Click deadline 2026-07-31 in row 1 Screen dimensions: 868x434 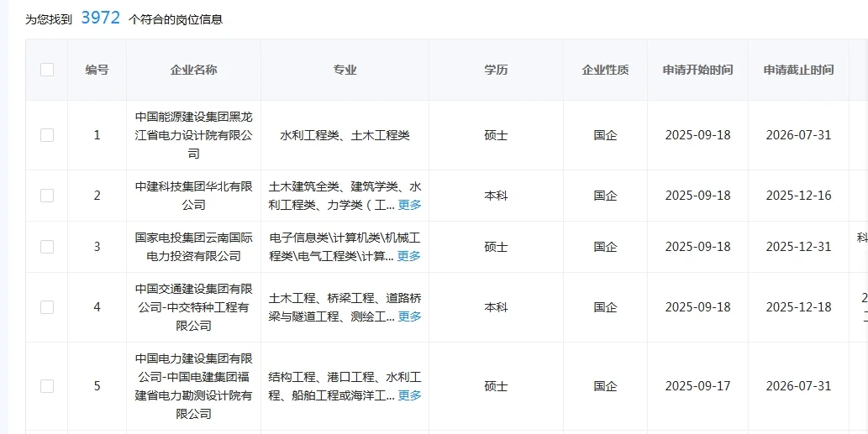799,135
